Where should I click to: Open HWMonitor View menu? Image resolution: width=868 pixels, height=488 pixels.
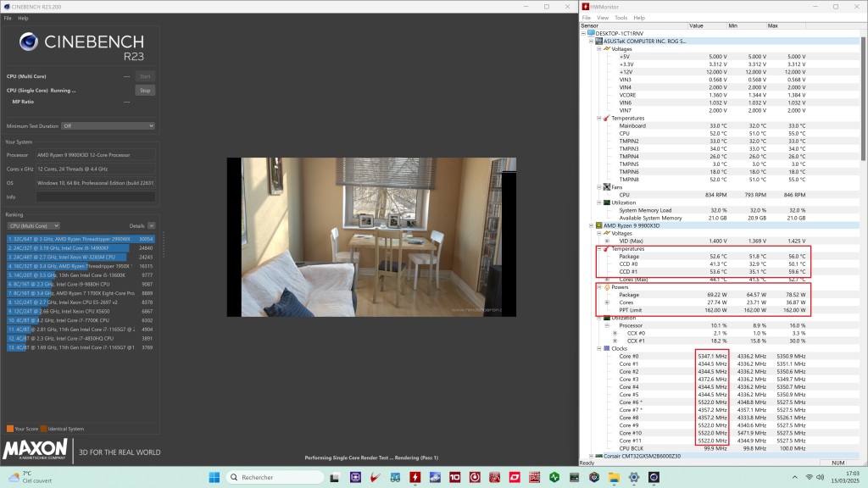603,18
